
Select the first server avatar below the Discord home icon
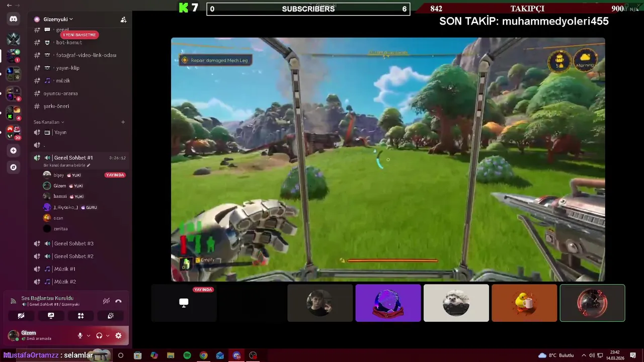pyautogui.click(x=13, y=38)
